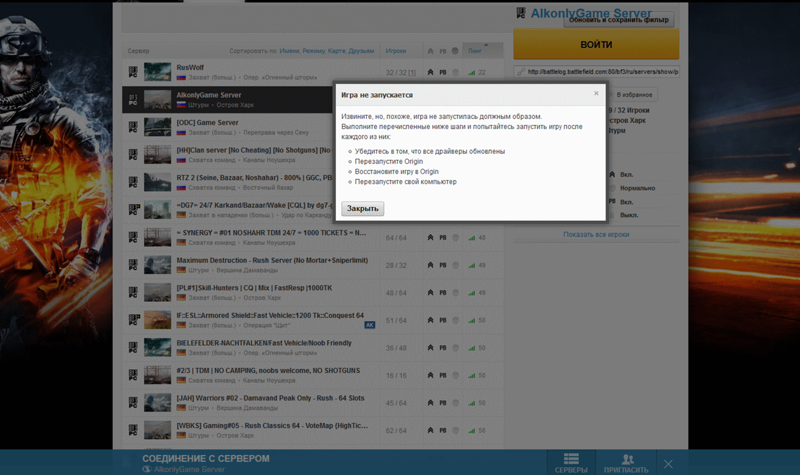This screenshot has width=800, height=475.
Task: Click ranked arrow icon on Maximum Destruction row
Action: (x=430, y=265)
